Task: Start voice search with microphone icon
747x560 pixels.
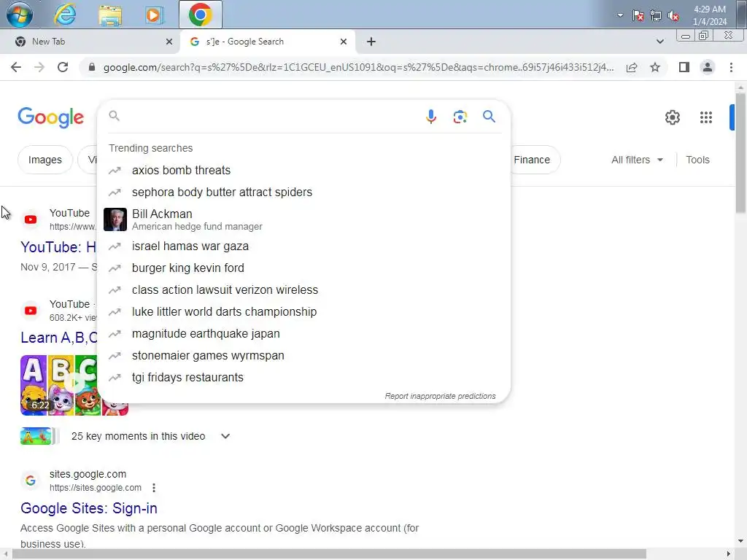Action: pos(430,117)
